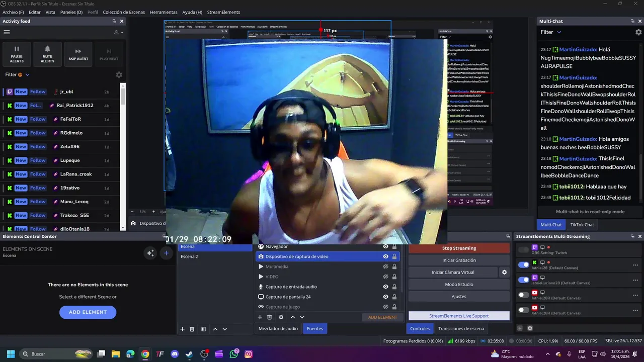Remove the selected source with the trash icon

coord(269,317)
